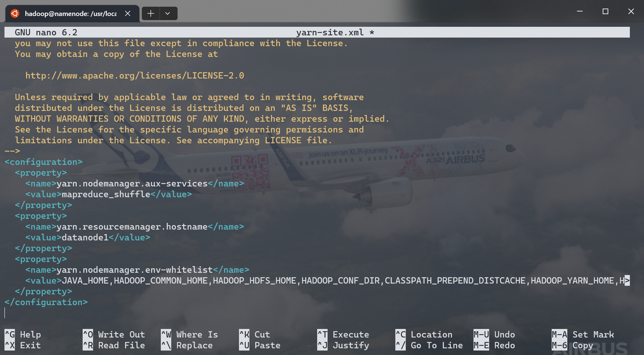Viewport: 644px width, 355px height.
Task: Expand the new tab profile dropdown
Action: 168,13
